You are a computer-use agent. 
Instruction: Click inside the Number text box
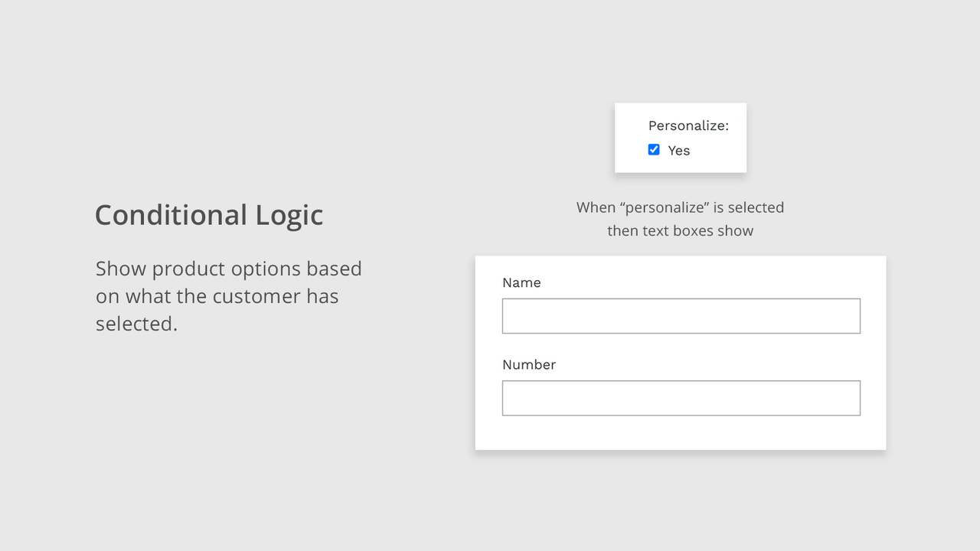pos(681,397)
